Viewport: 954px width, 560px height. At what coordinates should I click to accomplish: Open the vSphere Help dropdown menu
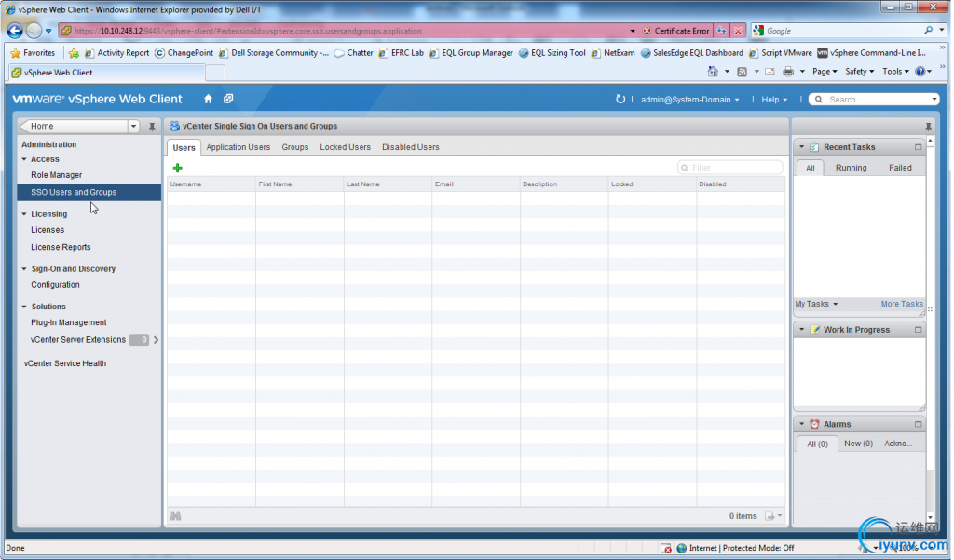coord(774,100)
